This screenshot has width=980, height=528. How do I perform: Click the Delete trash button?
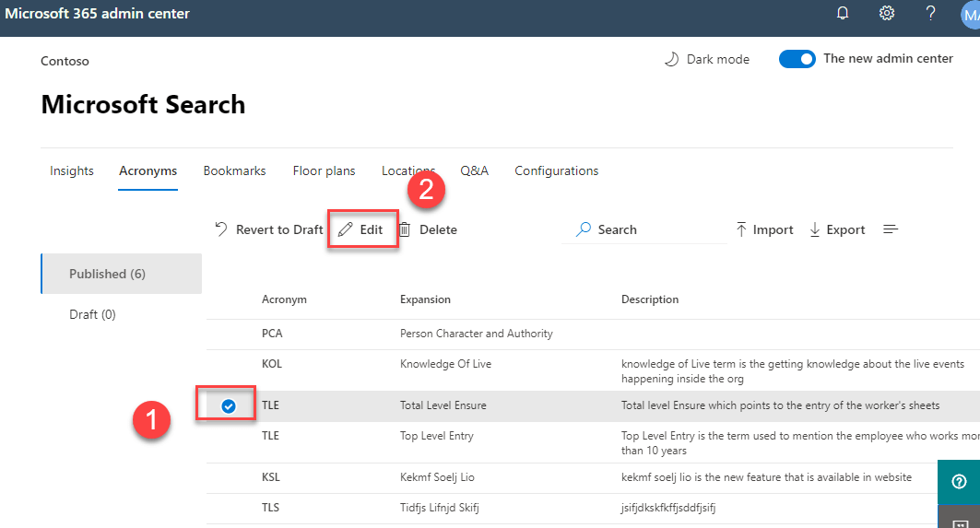pyautogui.click(x=428, y=229)
